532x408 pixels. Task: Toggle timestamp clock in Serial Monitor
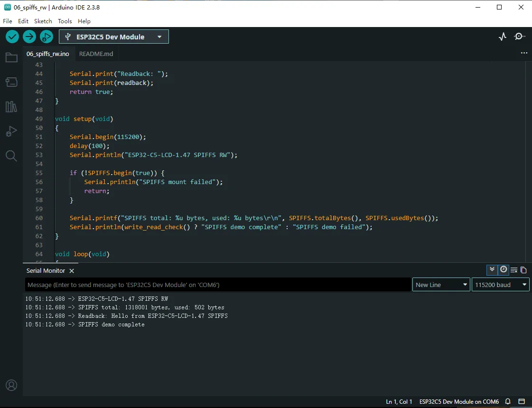click(504, 270)
